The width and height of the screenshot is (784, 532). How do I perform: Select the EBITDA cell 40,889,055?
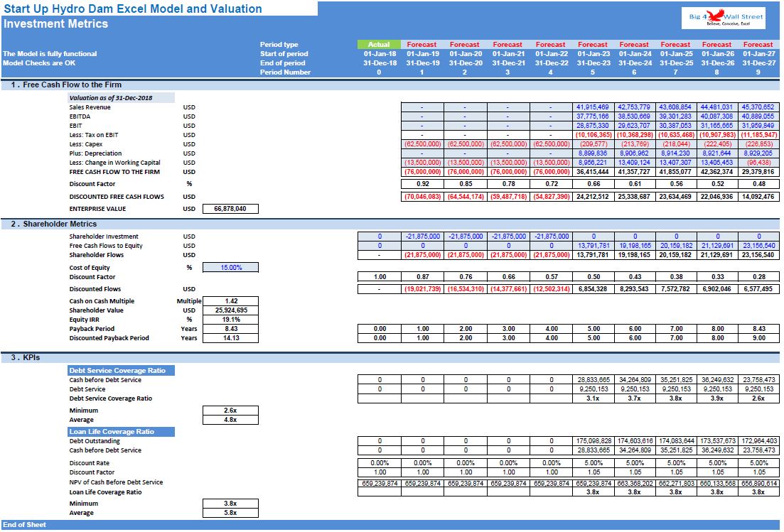758,116
